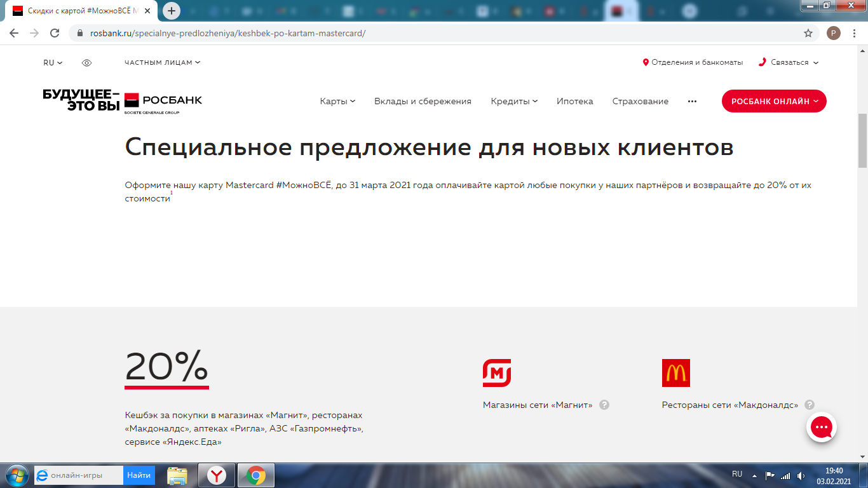Click the McDonald's logo
Screen dimensions: 868x488
[675, 373]
